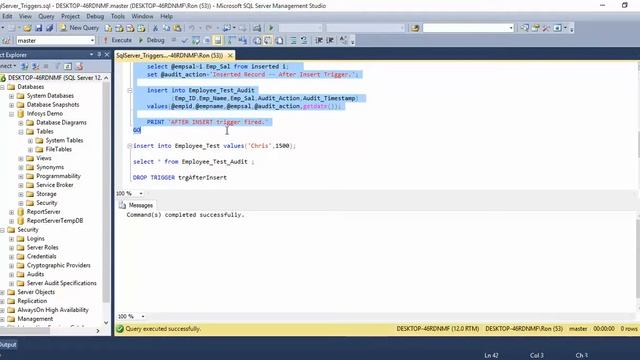The image size is (640, 360).
Task: Click the Find in Files icon beside search box
Action: click(x=415, y=28)
